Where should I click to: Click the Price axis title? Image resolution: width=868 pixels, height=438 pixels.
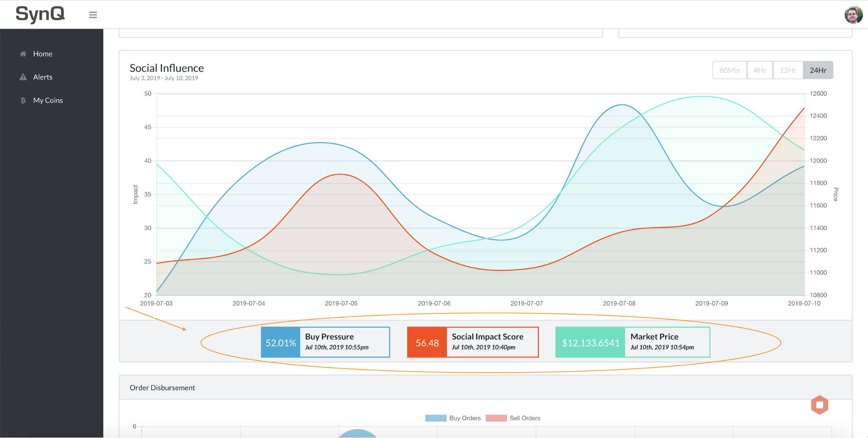pos(836,194)
